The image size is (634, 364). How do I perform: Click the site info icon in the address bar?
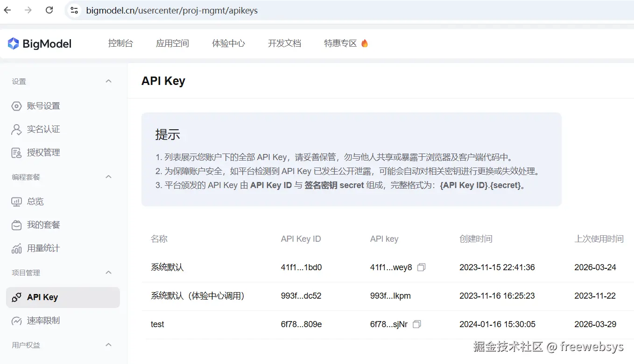point(73,10)
